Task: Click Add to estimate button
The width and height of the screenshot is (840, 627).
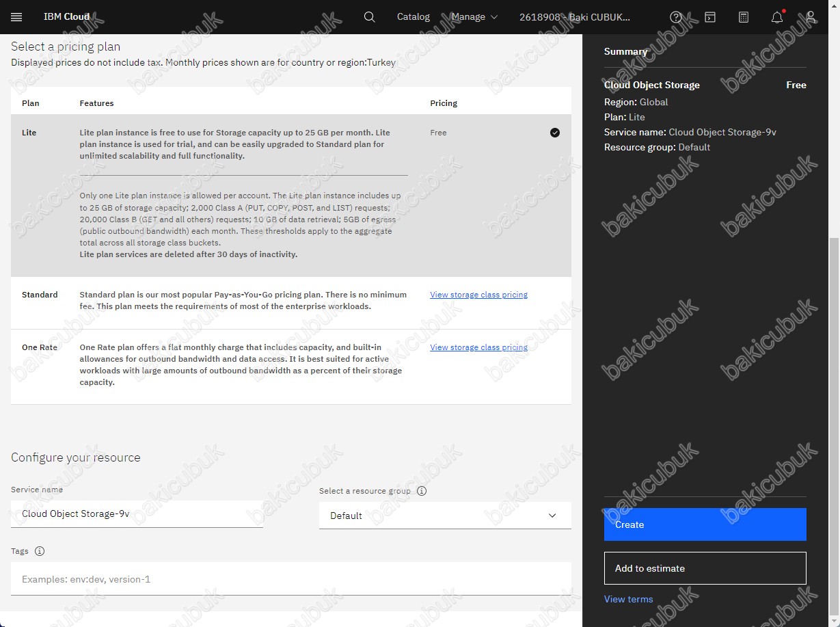Action: tap(705, 568)
